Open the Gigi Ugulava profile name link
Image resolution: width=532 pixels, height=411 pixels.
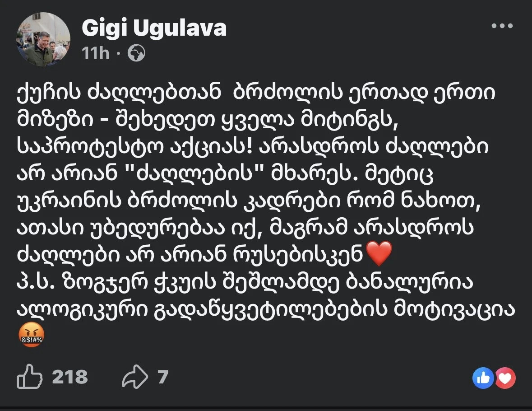click(154, 29)
